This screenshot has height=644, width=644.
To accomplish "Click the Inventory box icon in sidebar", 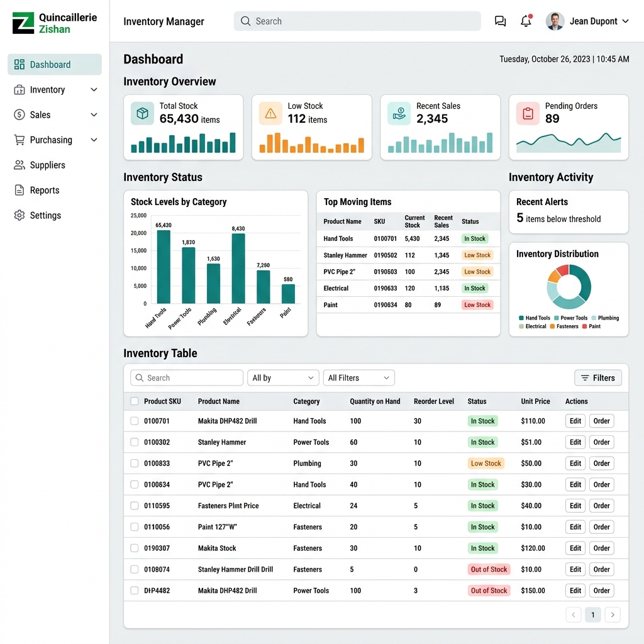I will click(19, 89).
